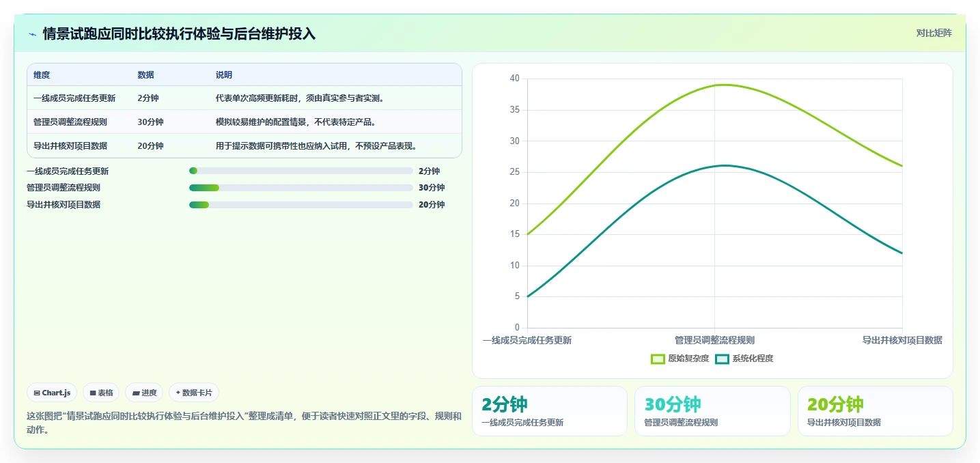Click the 30分钟 cell in the table
Screen dimensions: 980x463
point(150,122)
